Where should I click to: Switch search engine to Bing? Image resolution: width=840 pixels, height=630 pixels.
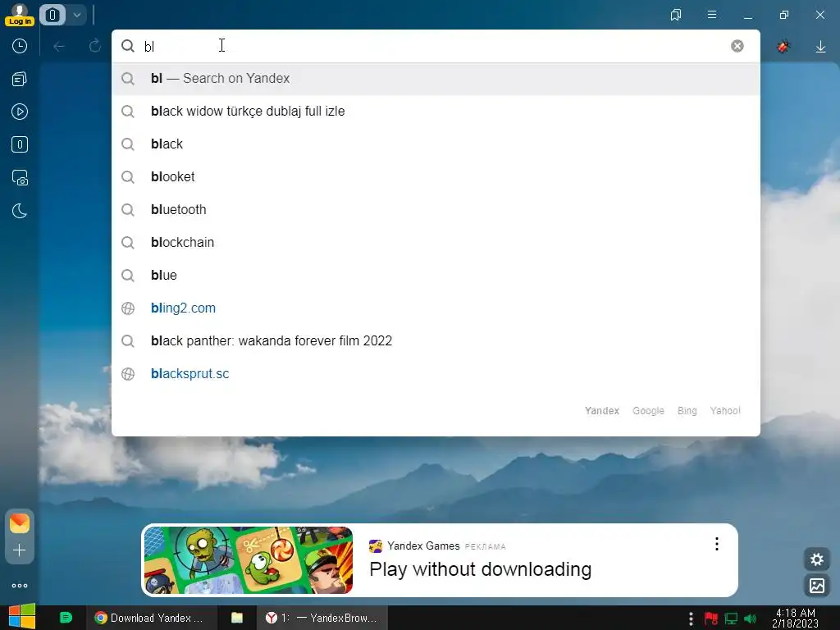tap(687, 410)
